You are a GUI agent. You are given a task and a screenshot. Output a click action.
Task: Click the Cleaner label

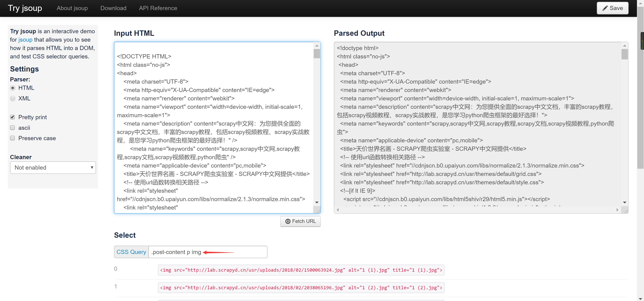[21, 157]
